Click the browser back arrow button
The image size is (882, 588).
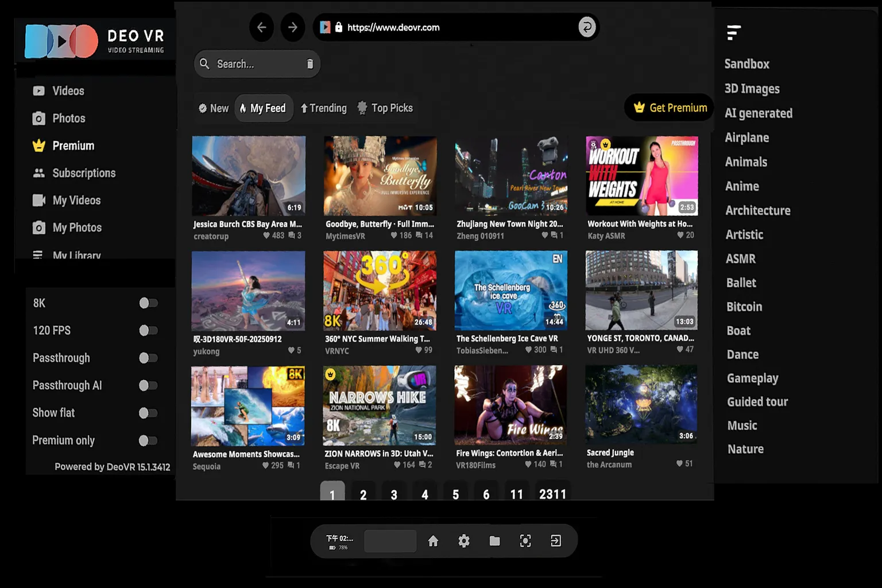pos(262,28)
